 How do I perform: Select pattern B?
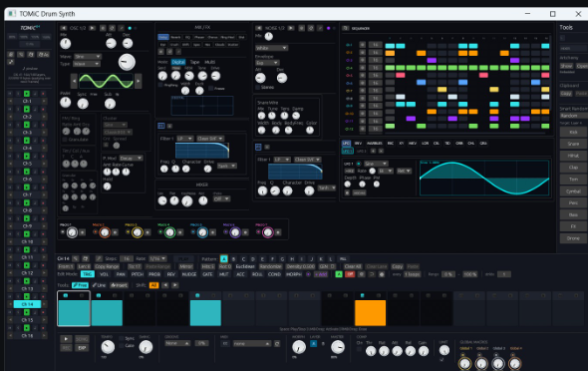[233, 259]
